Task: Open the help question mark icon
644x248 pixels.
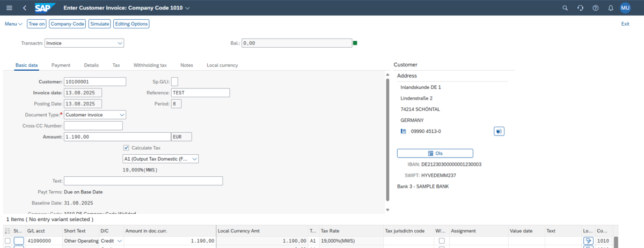Action: tap(595, 8)
